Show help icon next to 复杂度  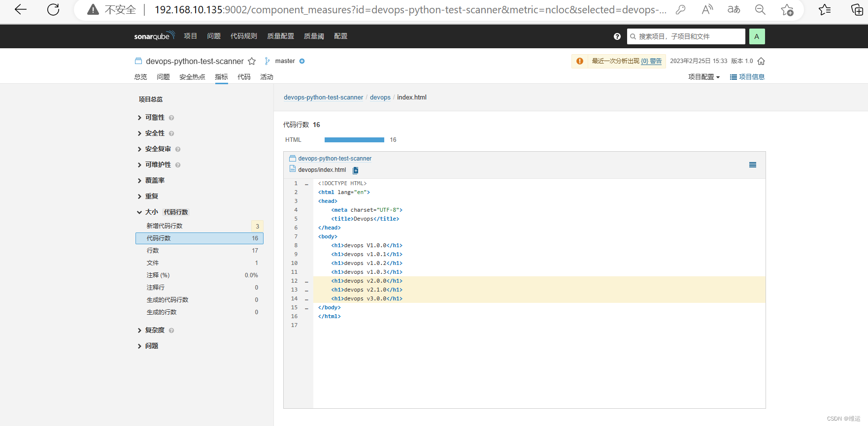tap(171, 330)
